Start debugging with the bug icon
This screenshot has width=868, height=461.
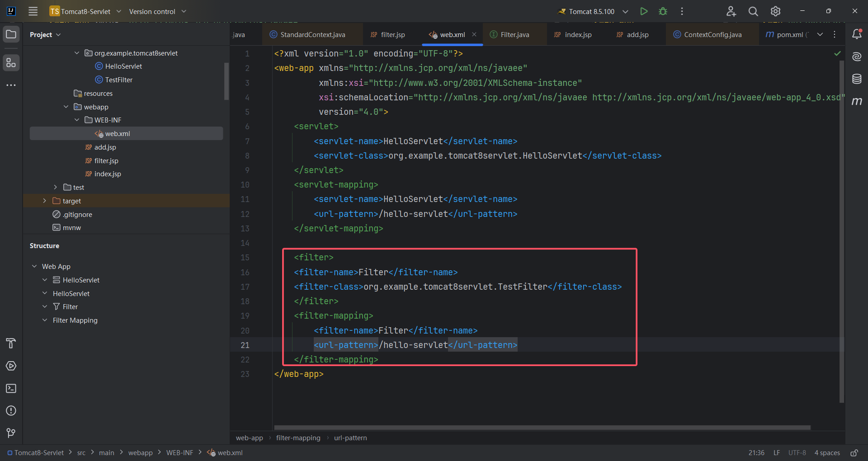tap(663, 11)
